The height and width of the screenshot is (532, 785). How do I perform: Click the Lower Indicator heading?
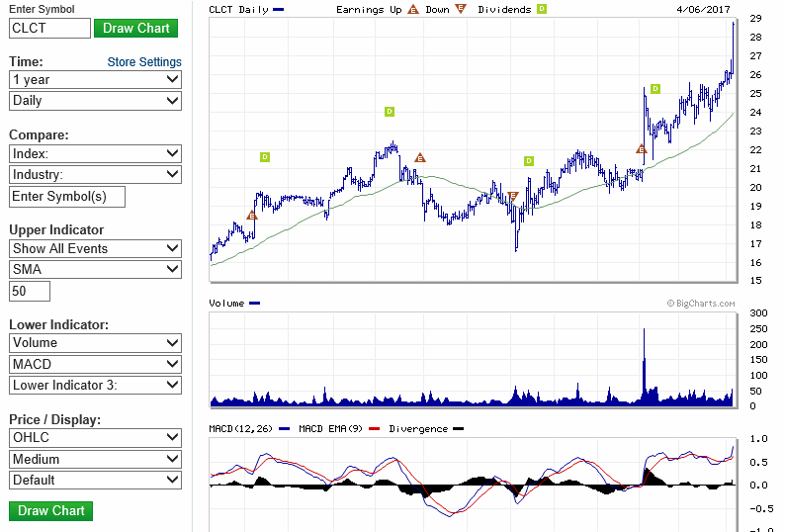[x=58, y=324]
